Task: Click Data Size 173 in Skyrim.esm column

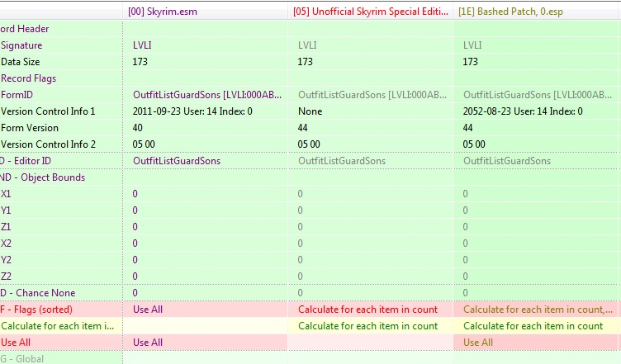Action: coord(140,62)
